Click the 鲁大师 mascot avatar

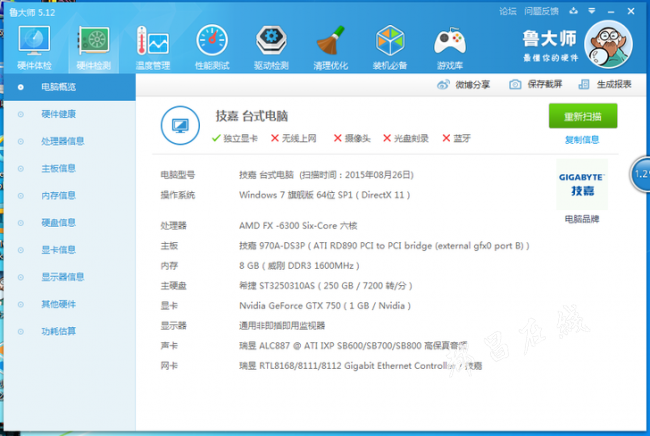click(608, 44)
